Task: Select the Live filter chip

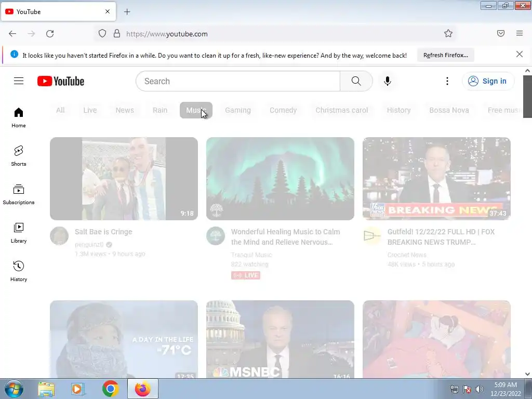Action: (90, 110)
